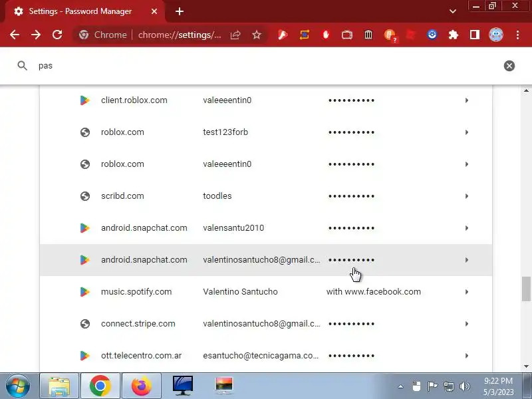Click Valentino Santucho username

tap(240, 292)
